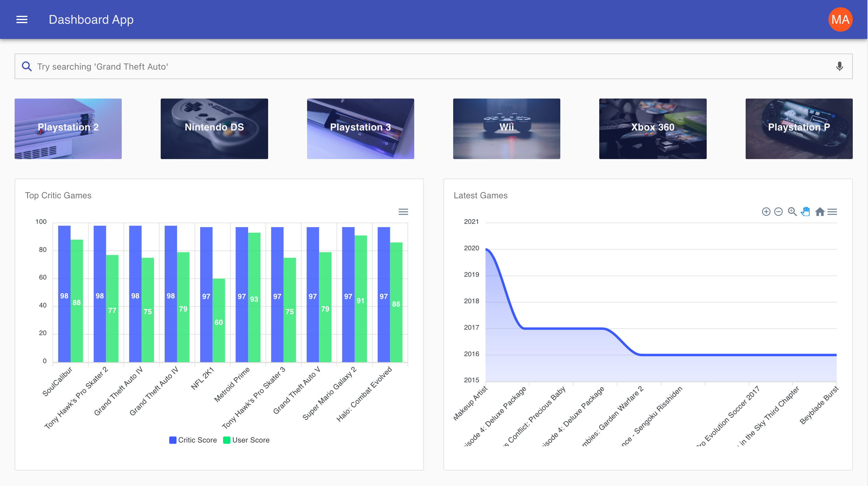Toggle the Critic Score legend series
The height and width of the screenshot is (486, 868).
[x=193, y=440]
